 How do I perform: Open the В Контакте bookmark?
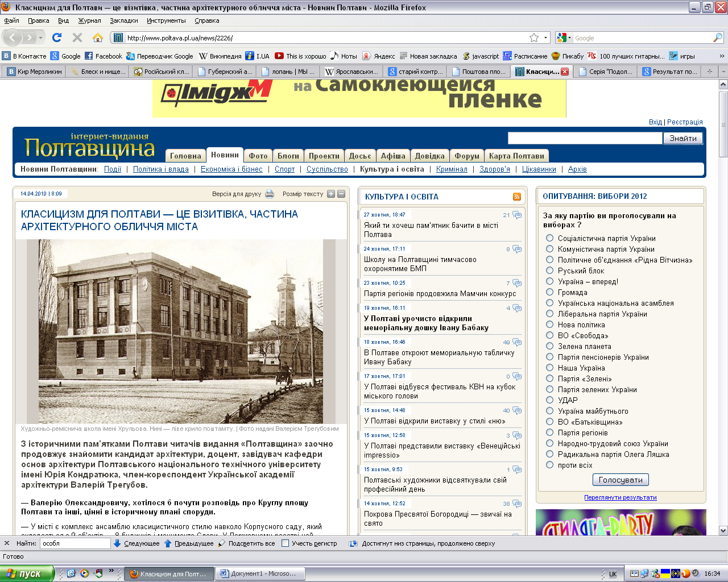click(24, 56)
